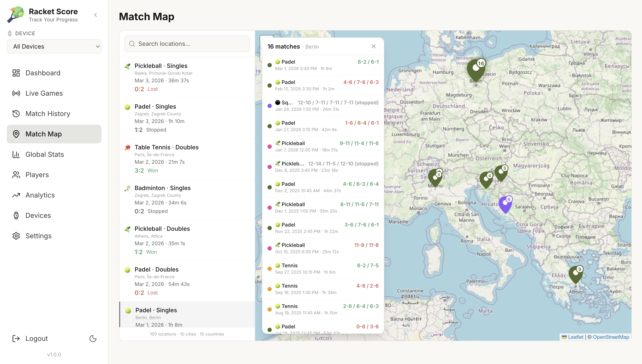Close the 16 matches Berlin popup

(x=373, y=46)
